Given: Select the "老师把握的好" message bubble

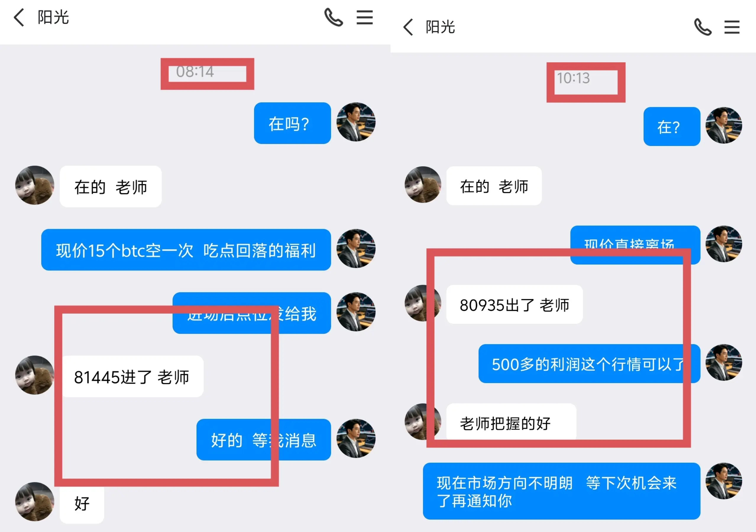Looking at the screenshot, I should pyautogui.click(x=511, y=423).
